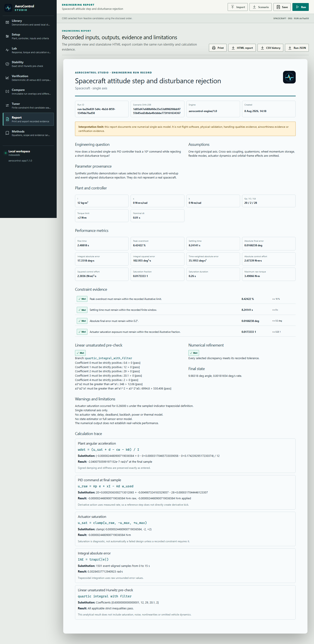The image size is (314, 644).
Task: Open the Stability pre-check page
Action: (x=28, y=64)
